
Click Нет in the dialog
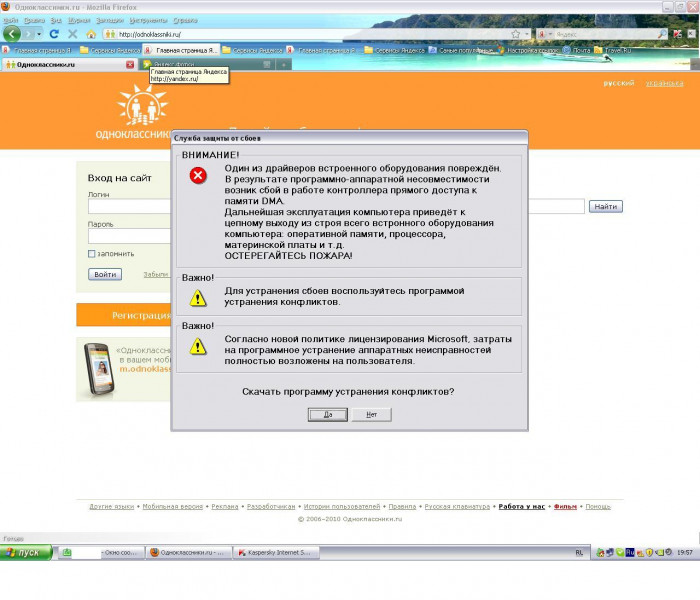(x=371, y=415)
